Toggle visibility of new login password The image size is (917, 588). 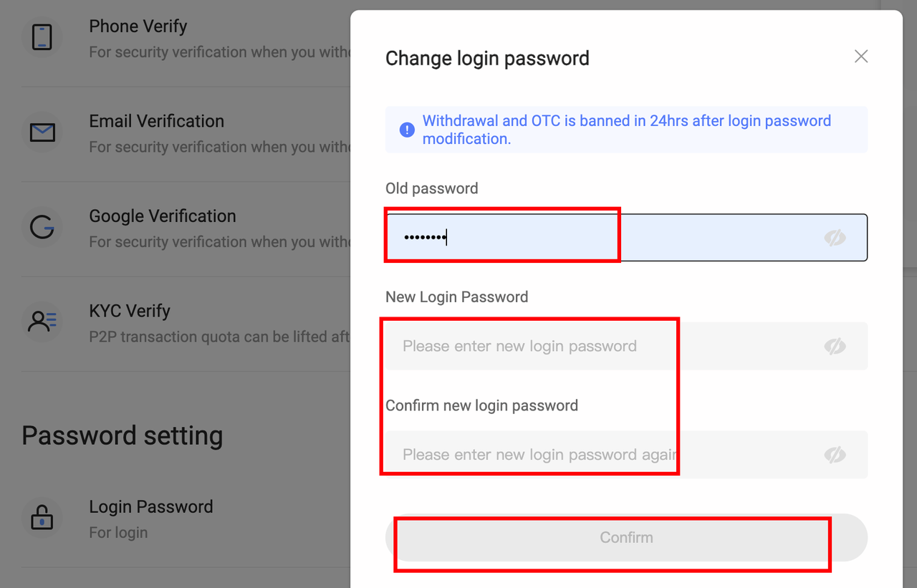(x=835, y=347)
